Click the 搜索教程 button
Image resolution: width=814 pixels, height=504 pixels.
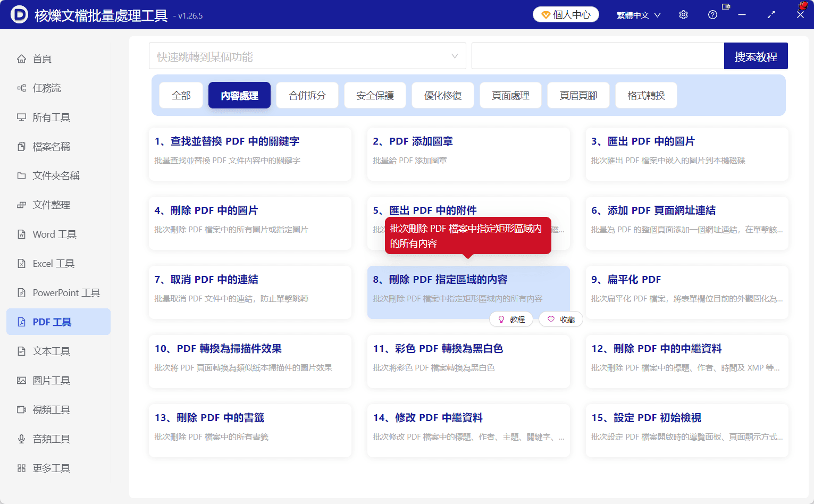coord(756,56)
